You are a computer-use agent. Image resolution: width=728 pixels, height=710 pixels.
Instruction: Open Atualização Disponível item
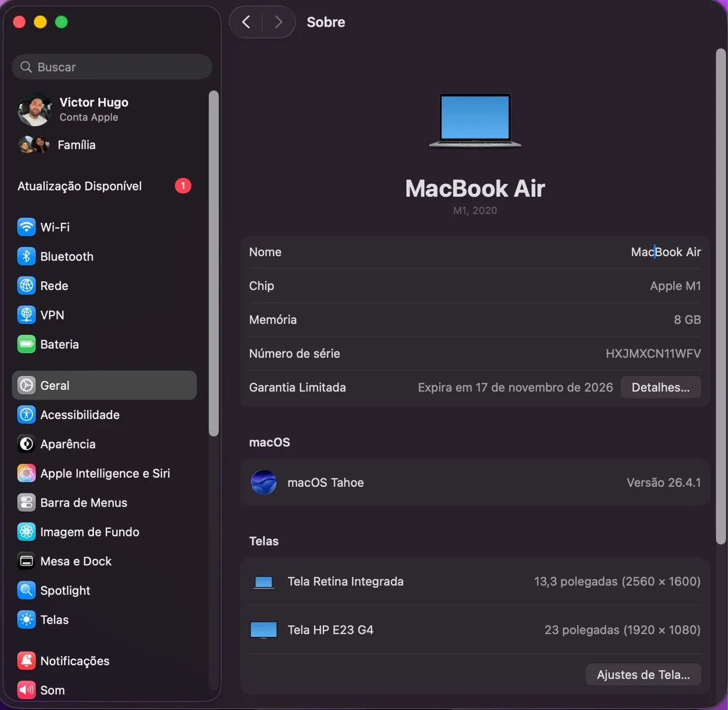point(105,186)
